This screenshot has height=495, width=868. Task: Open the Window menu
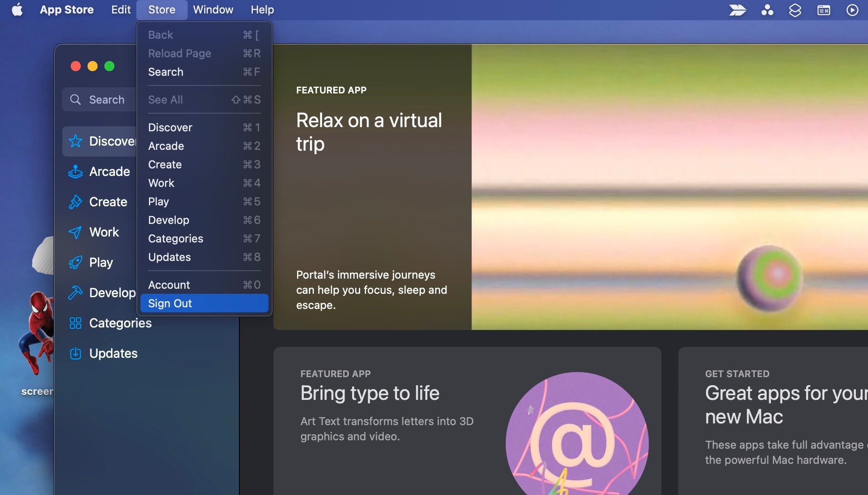213,10
